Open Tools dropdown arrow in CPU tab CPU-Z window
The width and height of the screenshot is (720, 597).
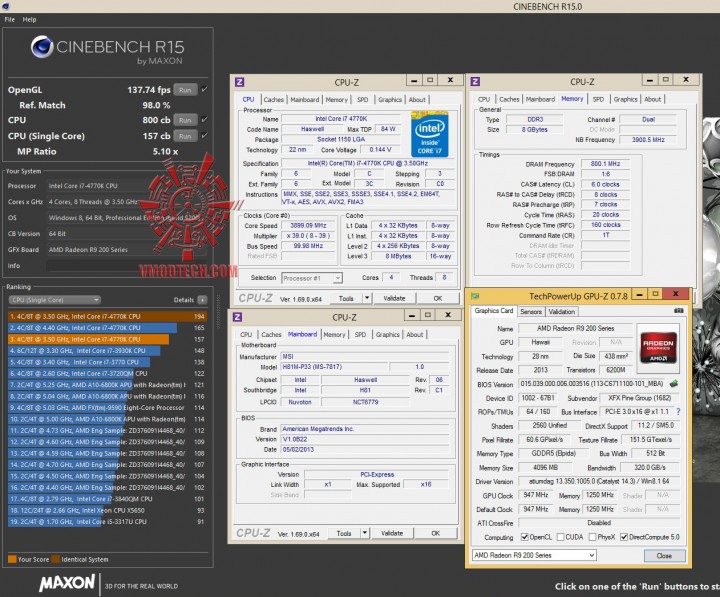tap(367, 298)
